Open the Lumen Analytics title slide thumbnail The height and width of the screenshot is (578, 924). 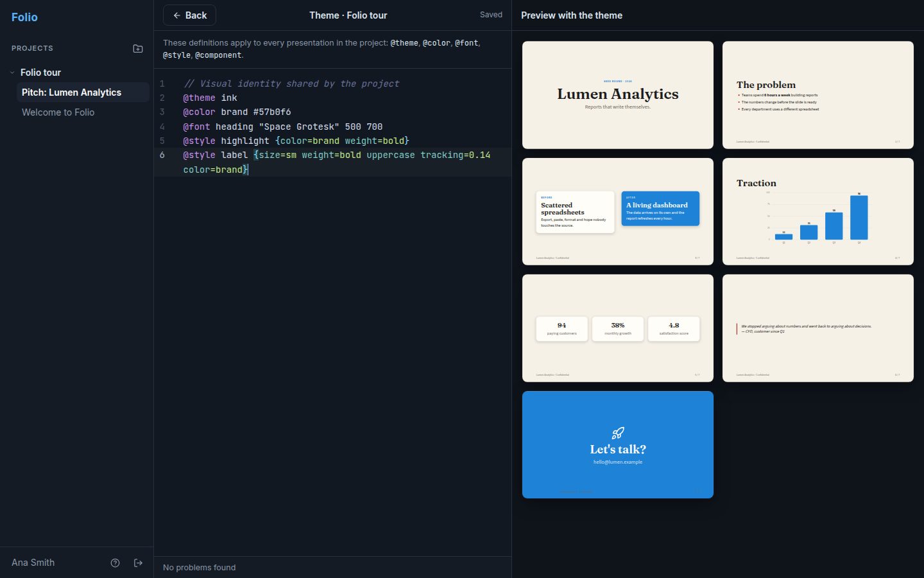(618, 95)
